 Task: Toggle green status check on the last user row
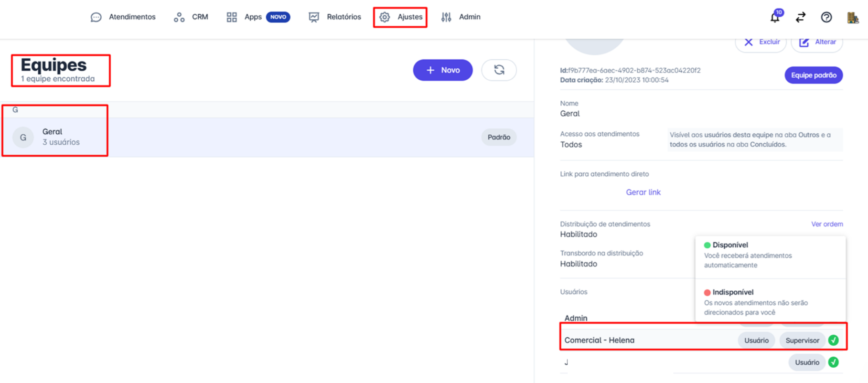tap(834, 362)
